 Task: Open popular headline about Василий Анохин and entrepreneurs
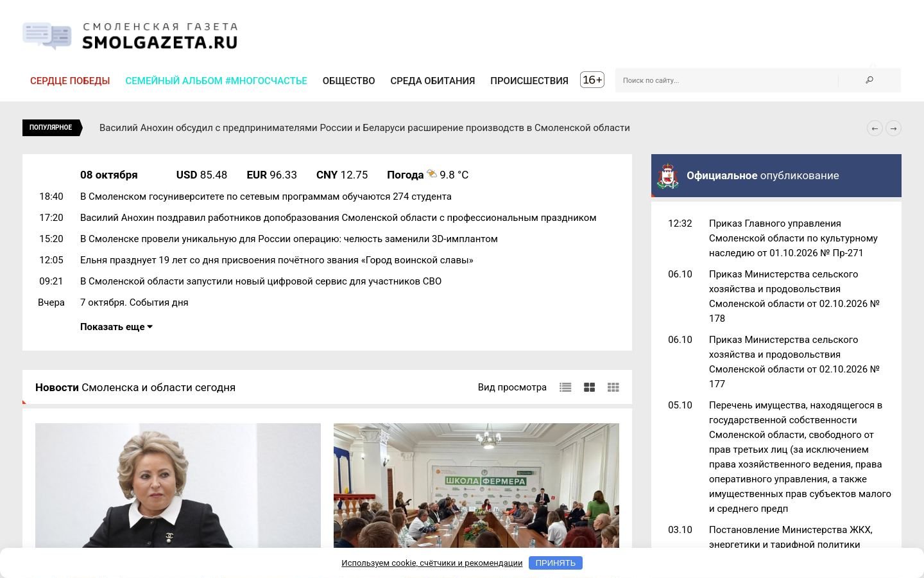point(364,128)
